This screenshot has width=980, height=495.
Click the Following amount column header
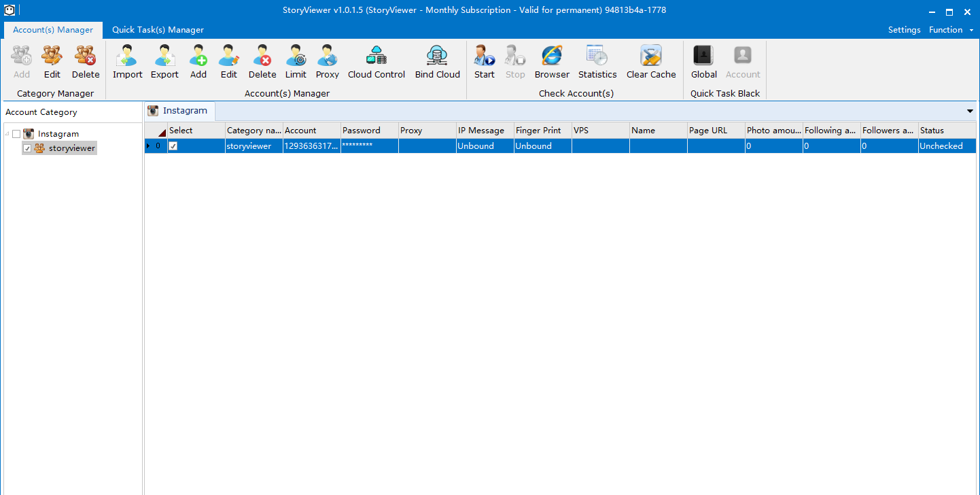tap(831, 131)
